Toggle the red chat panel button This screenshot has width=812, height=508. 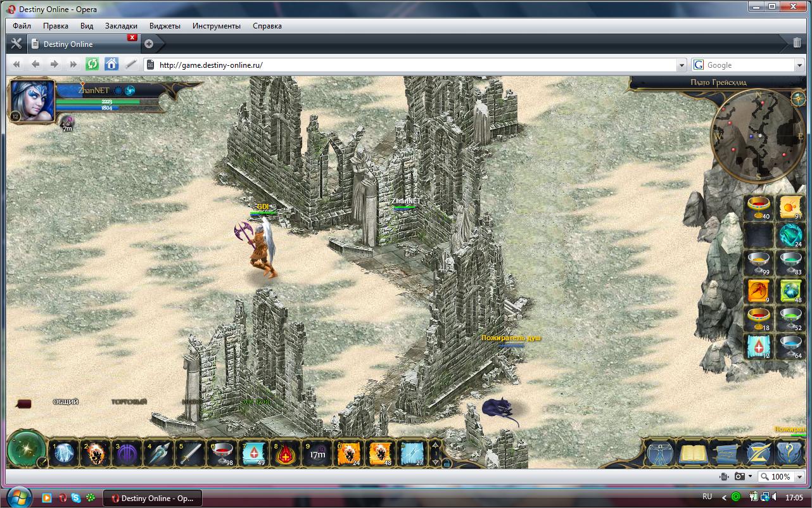(23, 403)
